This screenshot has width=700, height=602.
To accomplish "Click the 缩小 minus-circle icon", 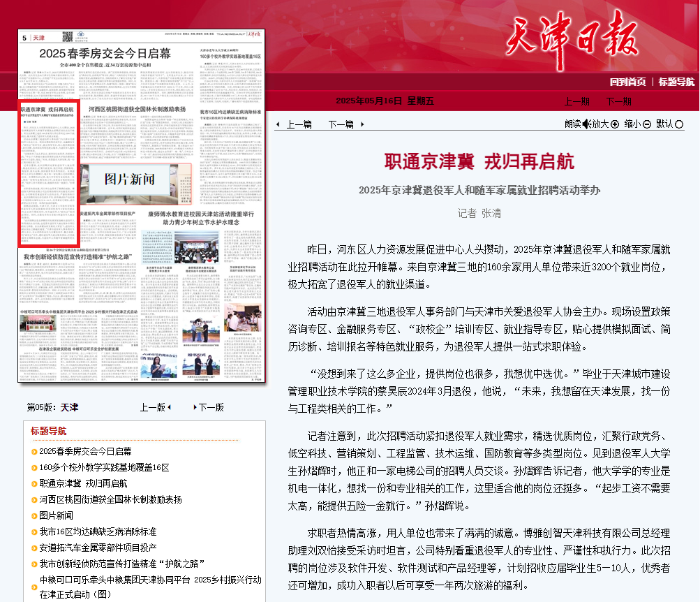I will pos(647,124).
